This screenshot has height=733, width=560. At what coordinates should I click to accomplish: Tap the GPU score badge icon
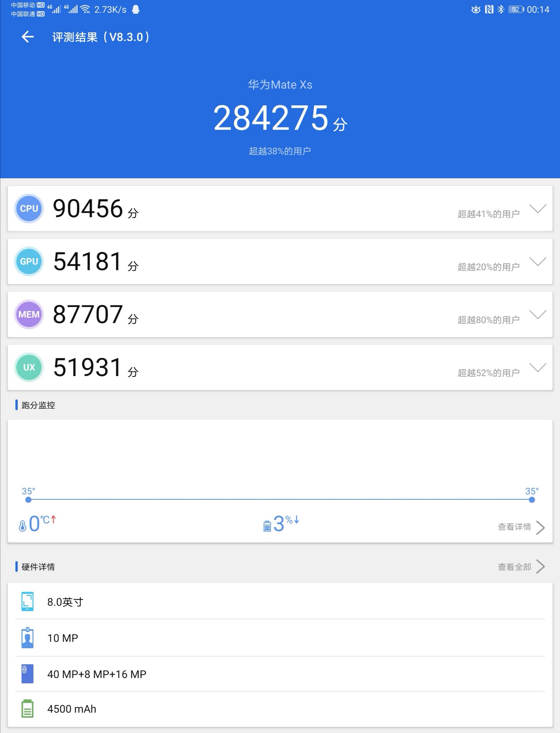pyautogui.click(x=29, y=262)
